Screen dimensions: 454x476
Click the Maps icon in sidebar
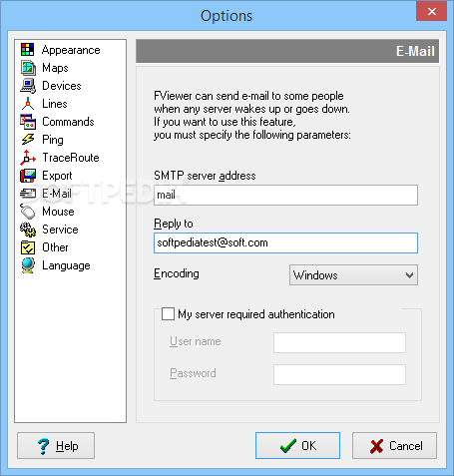[28, 68]
